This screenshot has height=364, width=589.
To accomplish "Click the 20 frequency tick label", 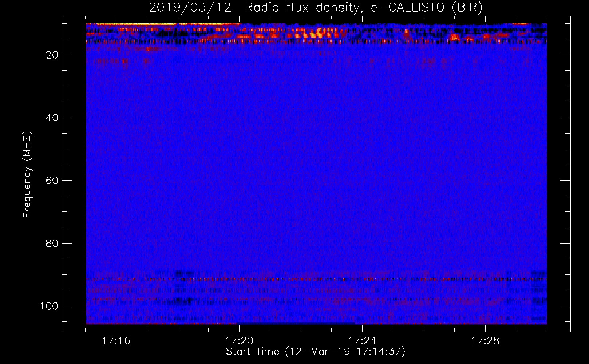I will point(52,55).
